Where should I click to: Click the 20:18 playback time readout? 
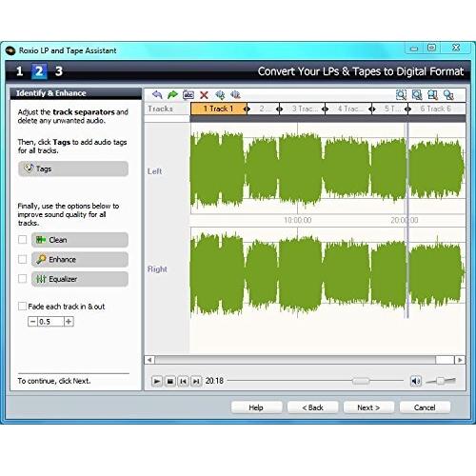(x=214, y=381)
